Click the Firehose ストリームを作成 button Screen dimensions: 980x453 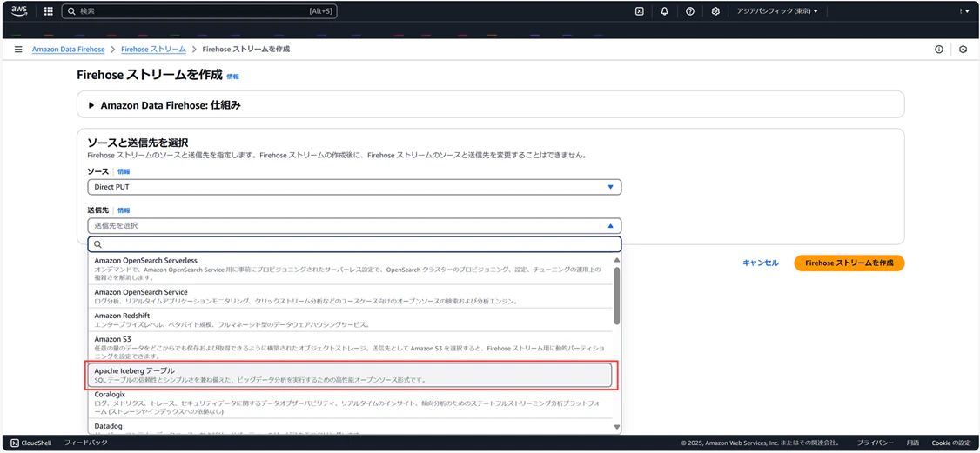tap(849, 263)
